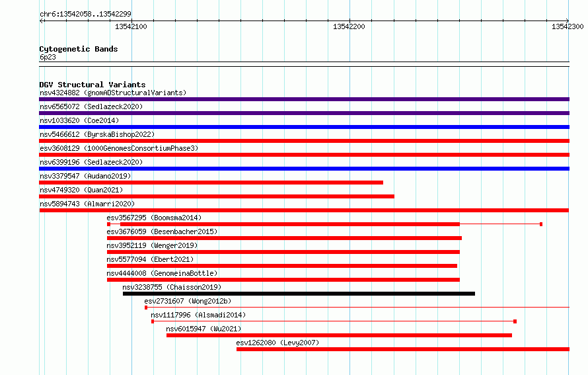Click the 13542200 ruler position label
This screenshot has height=375, width=588.
349,26
